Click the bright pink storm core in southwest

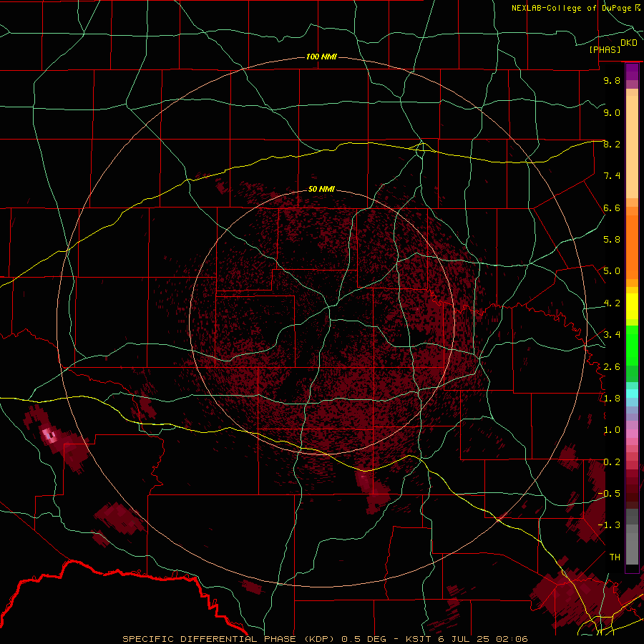coord(51,435)
